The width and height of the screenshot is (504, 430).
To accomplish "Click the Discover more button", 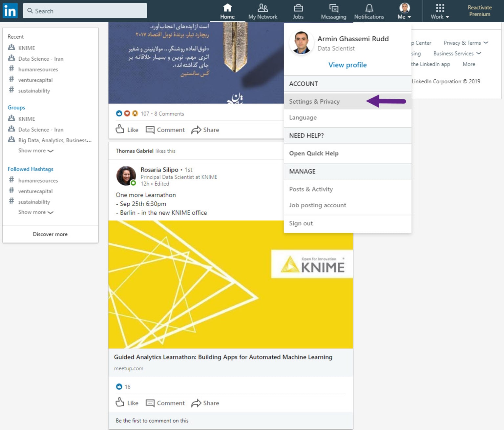I will (x=50, y=234).
